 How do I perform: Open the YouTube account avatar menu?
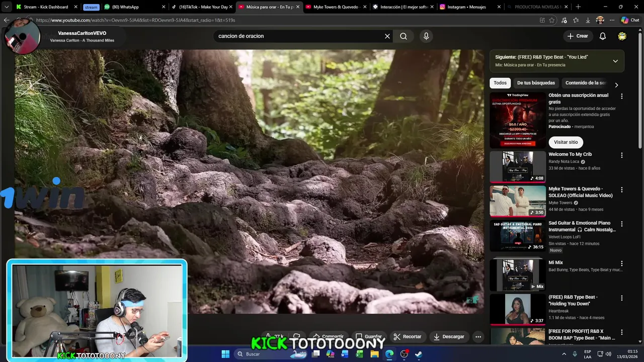(x=622, y=36)
